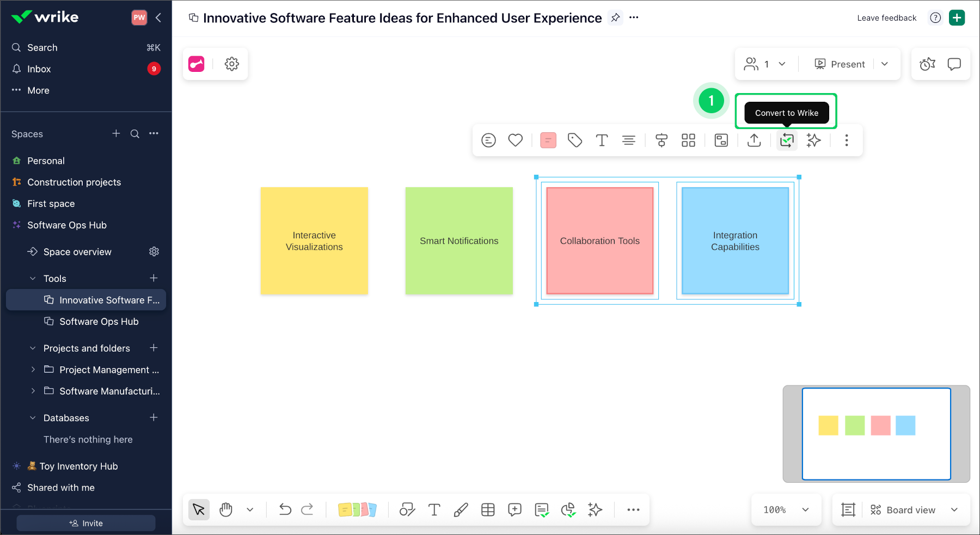Add a comment using the comment bubble icon
980x535 pixels.
pos(514,509)
